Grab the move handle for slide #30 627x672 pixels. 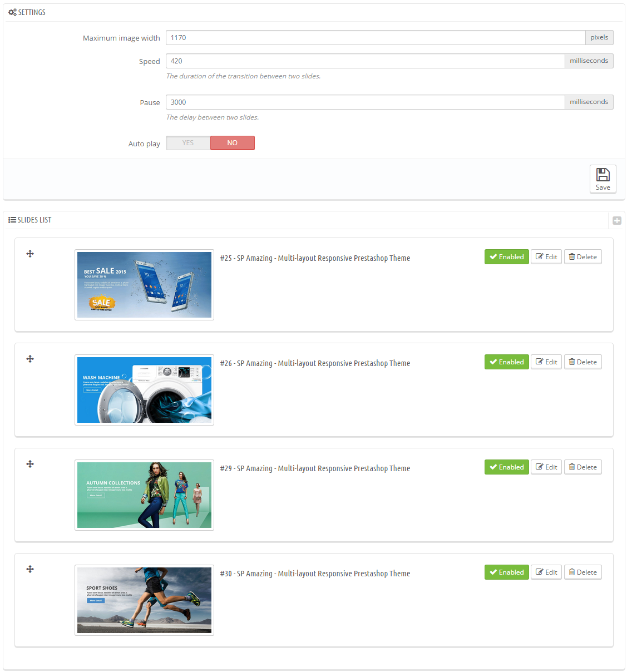30,569
